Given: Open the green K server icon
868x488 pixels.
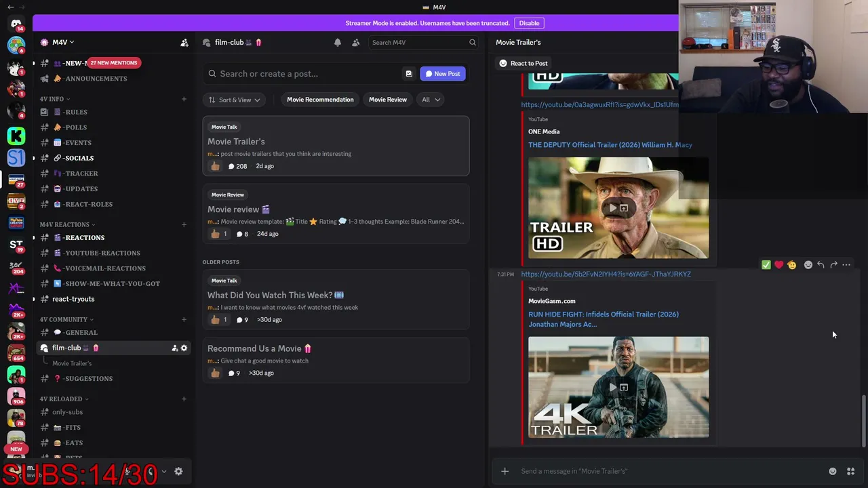Looking at the screenshot, I should click(16, 136).
